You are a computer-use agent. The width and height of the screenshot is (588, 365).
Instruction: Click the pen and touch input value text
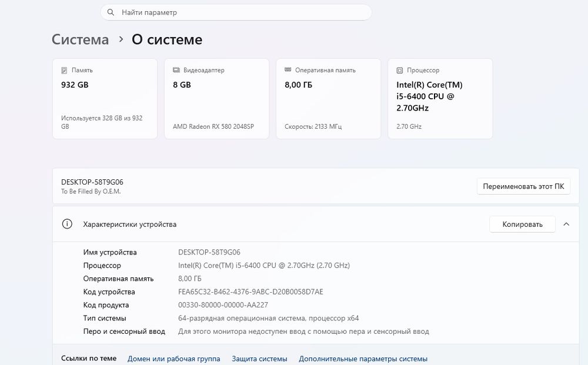303,331
